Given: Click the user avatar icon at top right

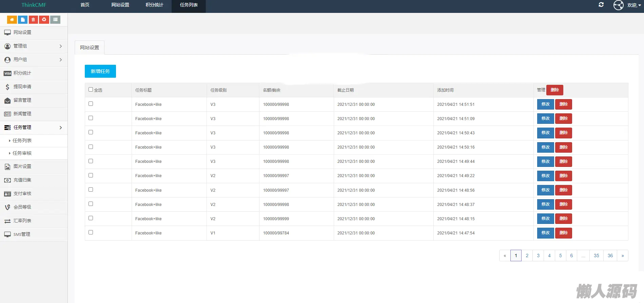Looking at the screenshot, I should [x=618, y=5].
